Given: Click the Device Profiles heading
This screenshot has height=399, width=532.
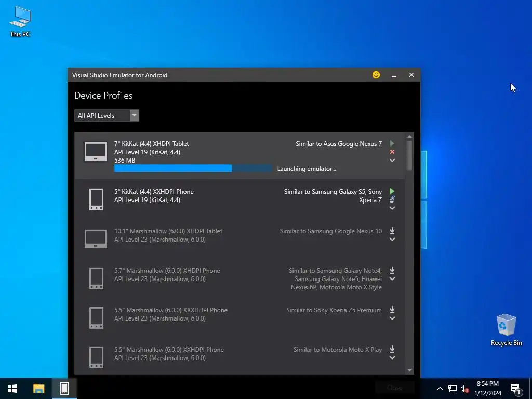Looking at the screenshot, I should 103,96.
